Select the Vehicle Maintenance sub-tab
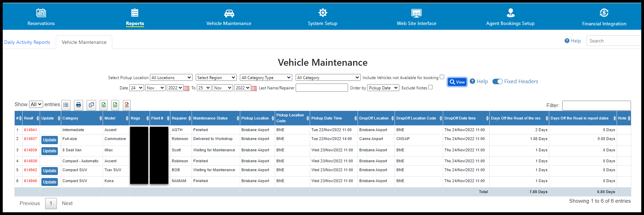Viewport: 644px width, 215px height. [84, 42]
